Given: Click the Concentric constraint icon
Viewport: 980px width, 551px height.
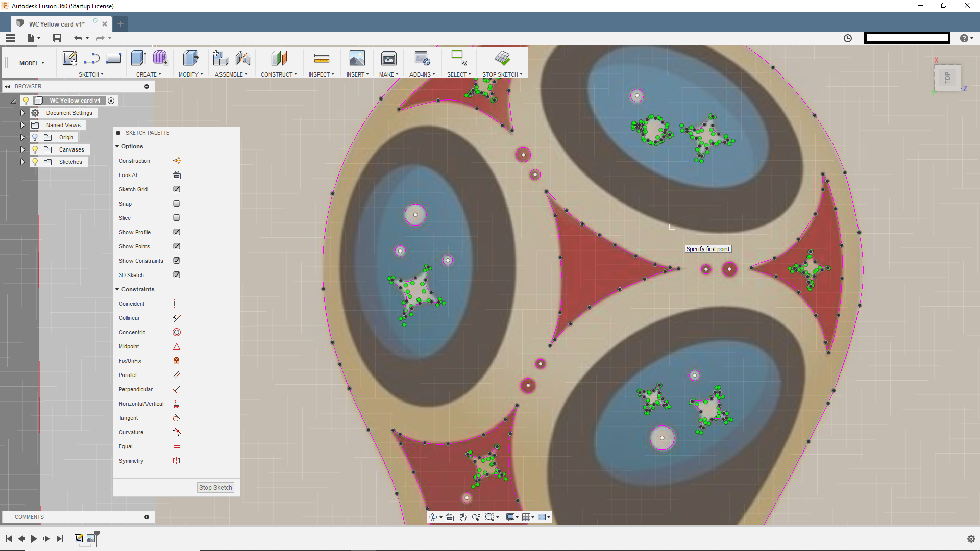Looking at the screenshot, I should point(176,332).
